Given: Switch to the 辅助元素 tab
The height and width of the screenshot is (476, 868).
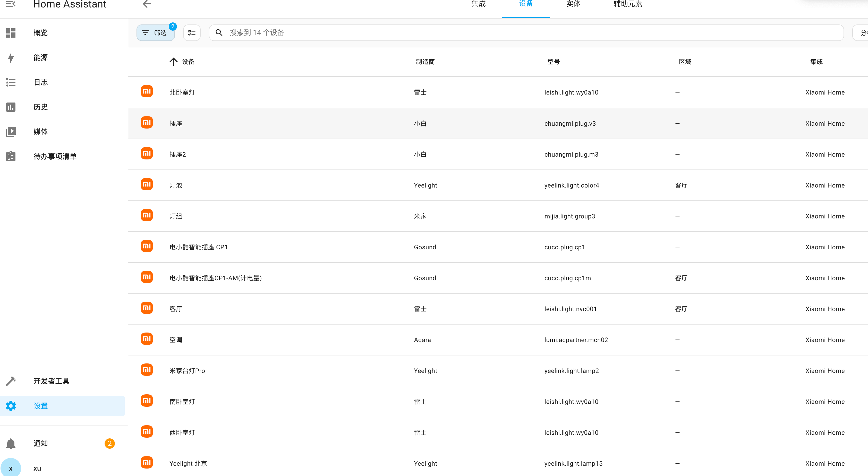Looking at the screenshot, I should 627,4.
